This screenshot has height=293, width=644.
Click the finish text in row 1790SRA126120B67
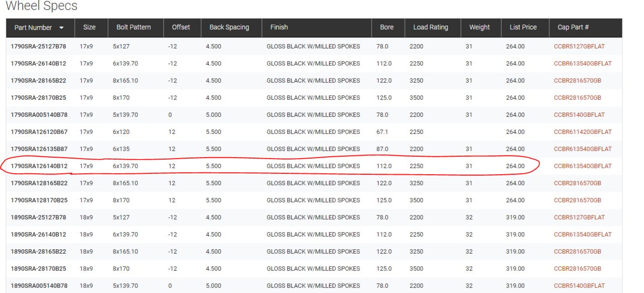point(313,132)
